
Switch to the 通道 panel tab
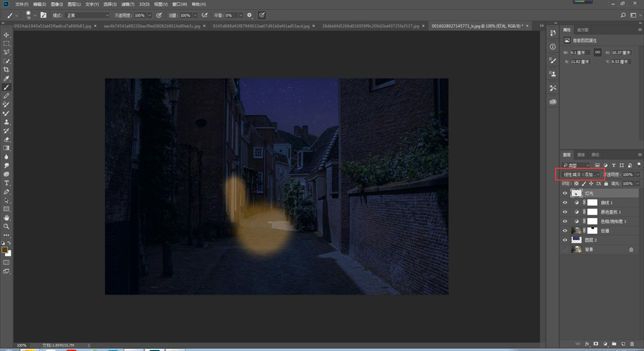[x=581, y=154]
